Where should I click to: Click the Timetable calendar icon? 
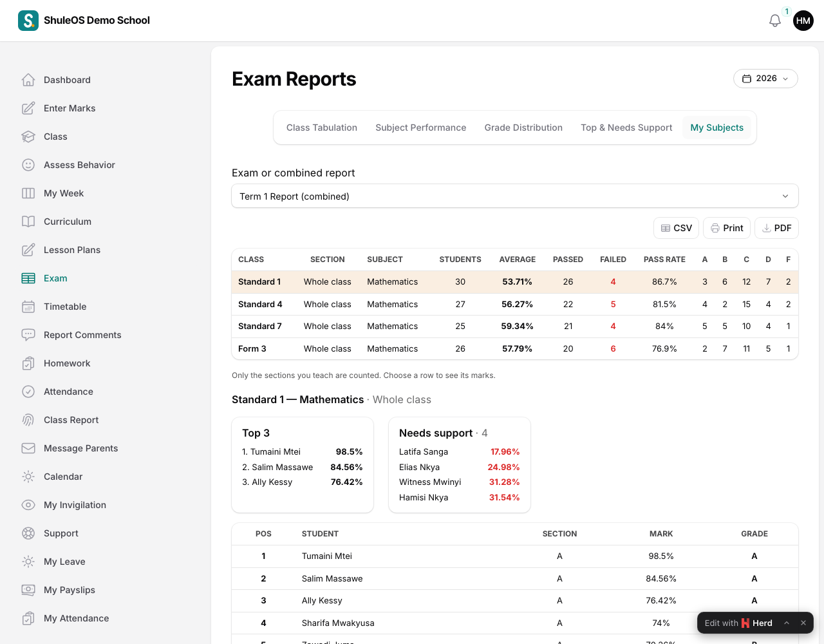coord(28,307)
